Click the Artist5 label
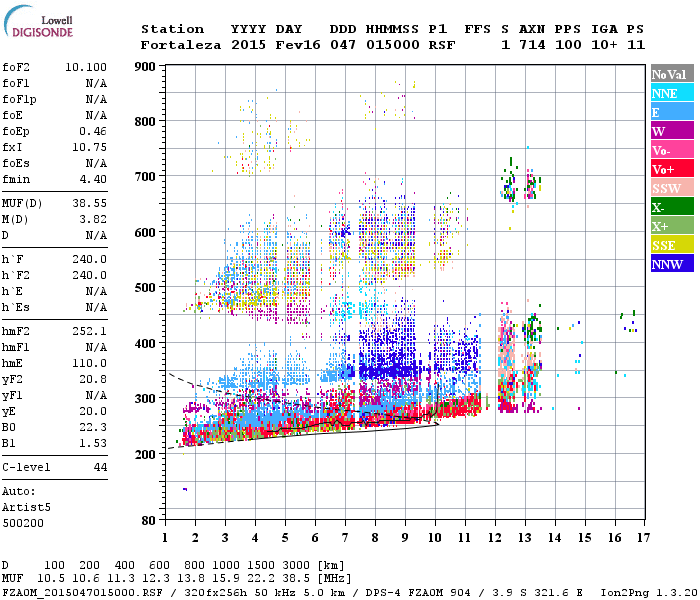700x600 pixels. tap(26, 508)
